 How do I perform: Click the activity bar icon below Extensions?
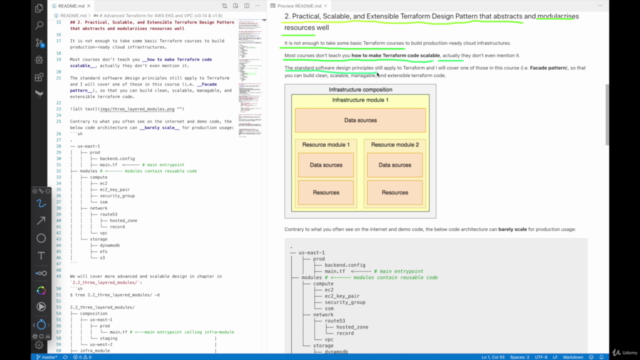[x=39, y=93]
